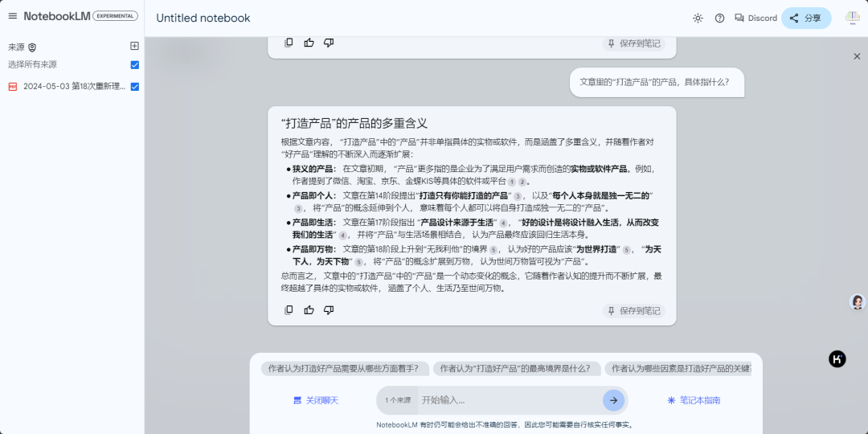
Task: Open the "笔记本指南" notebook guide
Action: (694, 400)
